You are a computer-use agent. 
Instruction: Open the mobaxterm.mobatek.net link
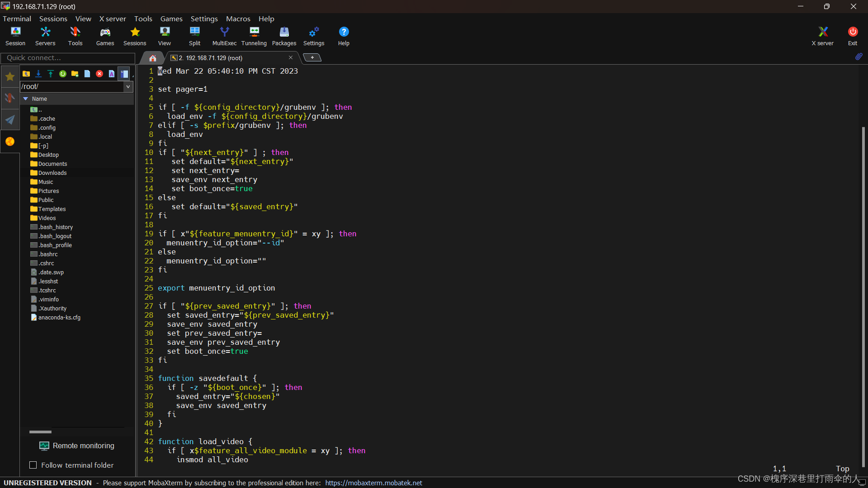(x=373, y=483)
